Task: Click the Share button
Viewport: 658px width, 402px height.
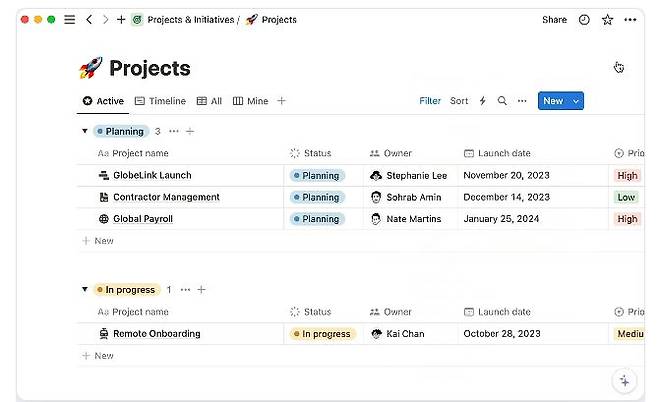Action: click(554, 20)
